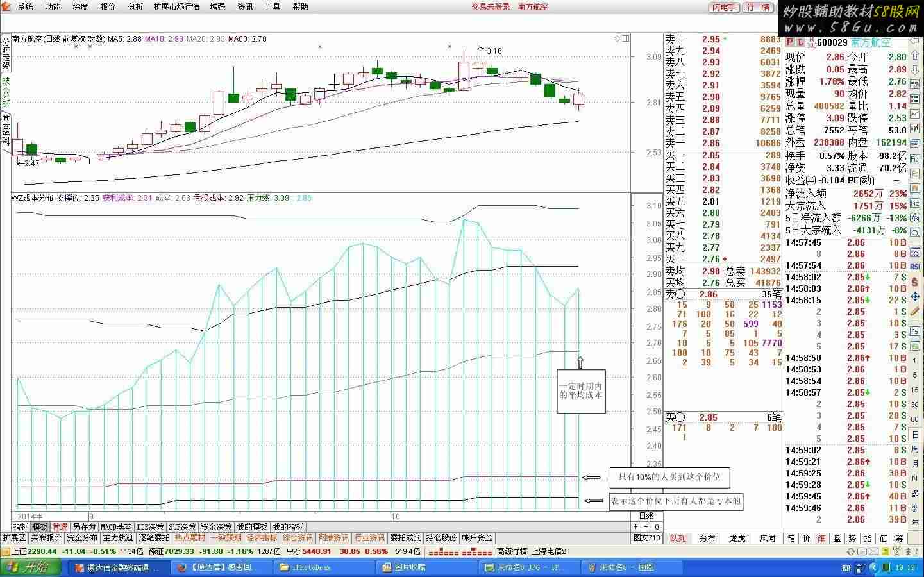Click the F10 info icon in right toolbar
The image size is (924, 577).
[915, 158]
